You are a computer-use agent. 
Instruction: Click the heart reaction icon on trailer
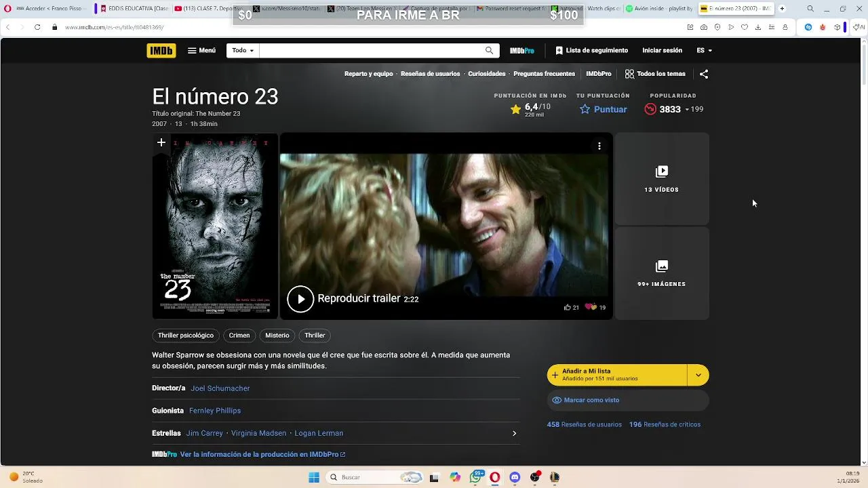pyautogui.click(x=591, y=307)
